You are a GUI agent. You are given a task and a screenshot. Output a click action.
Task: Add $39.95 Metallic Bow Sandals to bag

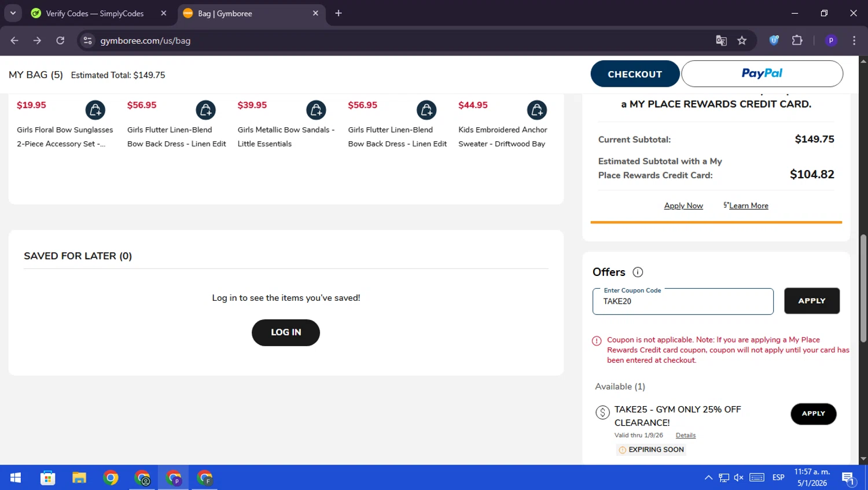316,110
